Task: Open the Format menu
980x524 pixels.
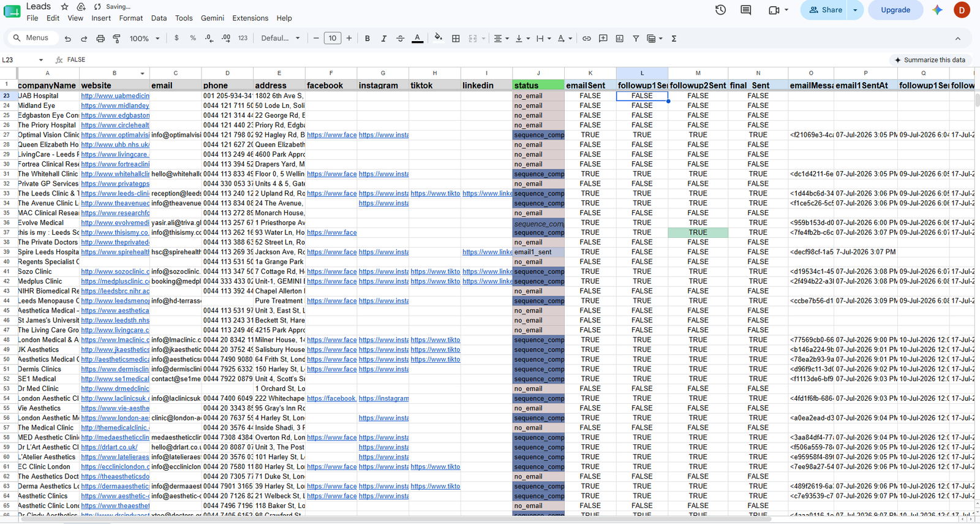Action: [131, 18]
